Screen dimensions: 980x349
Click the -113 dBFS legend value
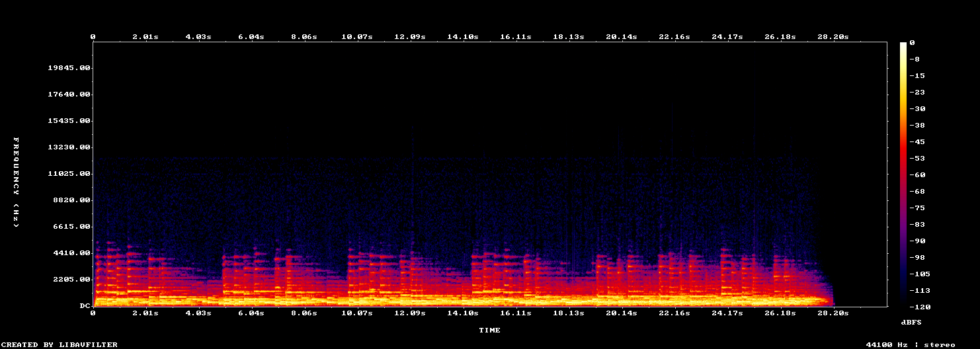(x=920, y=290)
